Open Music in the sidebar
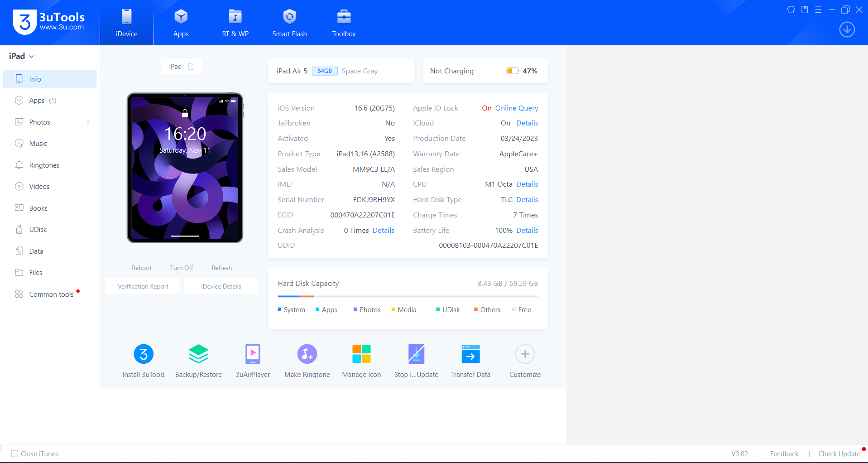The width and height of the screenshot is (868, 463). pyautogui.click(x=50, y=144)
